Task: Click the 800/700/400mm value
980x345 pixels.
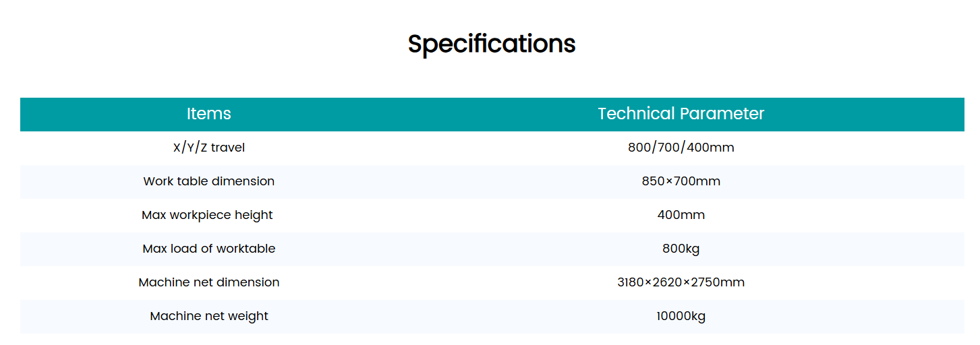Action: [x=681, y=148]
